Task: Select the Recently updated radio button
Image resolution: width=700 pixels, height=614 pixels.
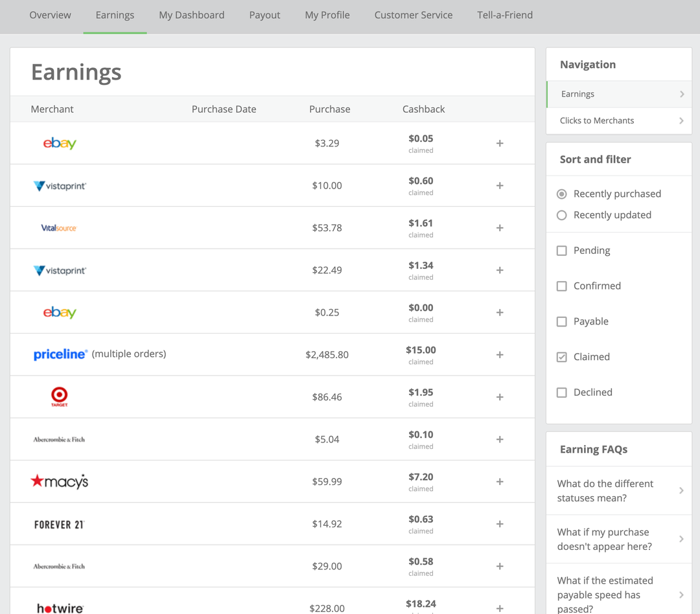Action: 561,215
